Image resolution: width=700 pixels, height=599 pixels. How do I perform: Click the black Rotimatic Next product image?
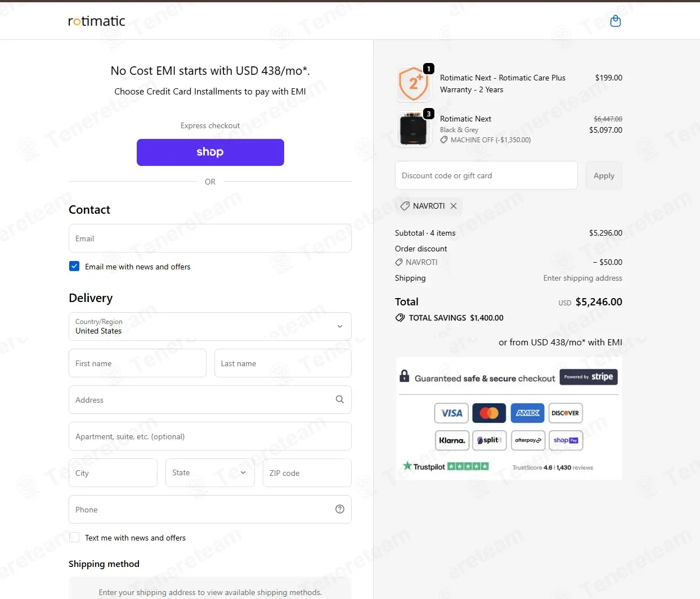coord(414,129)
